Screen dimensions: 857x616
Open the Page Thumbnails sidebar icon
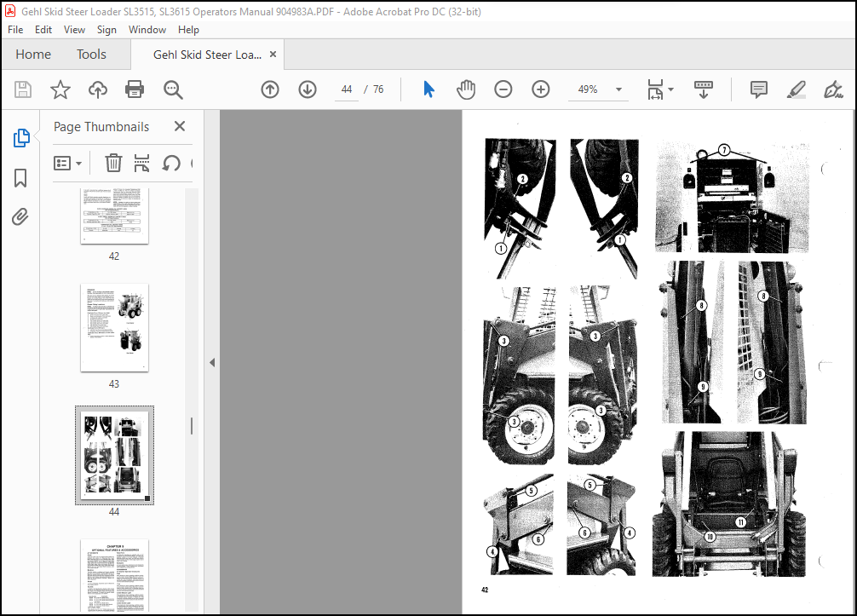coord(20,138)
